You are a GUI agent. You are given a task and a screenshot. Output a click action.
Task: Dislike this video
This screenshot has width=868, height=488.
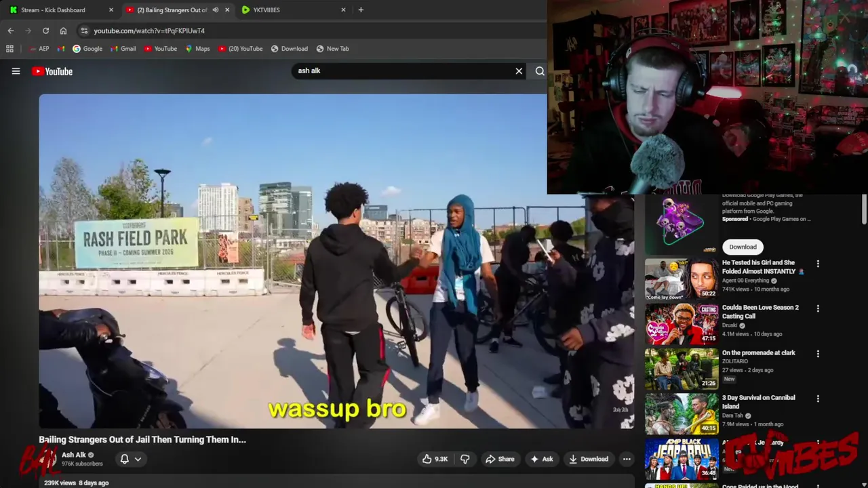tap(465, 459)
